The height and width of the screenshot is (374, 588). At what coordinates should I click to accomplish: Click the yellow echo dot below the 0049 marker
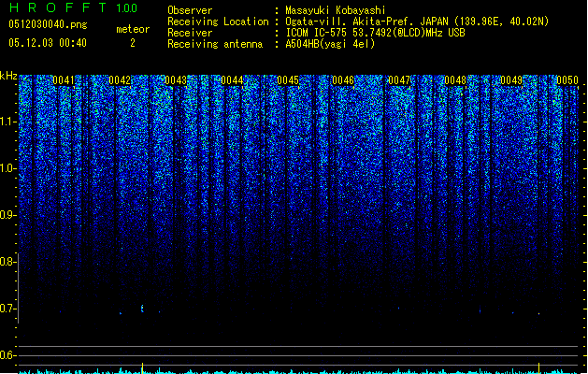tap(539, 313)
